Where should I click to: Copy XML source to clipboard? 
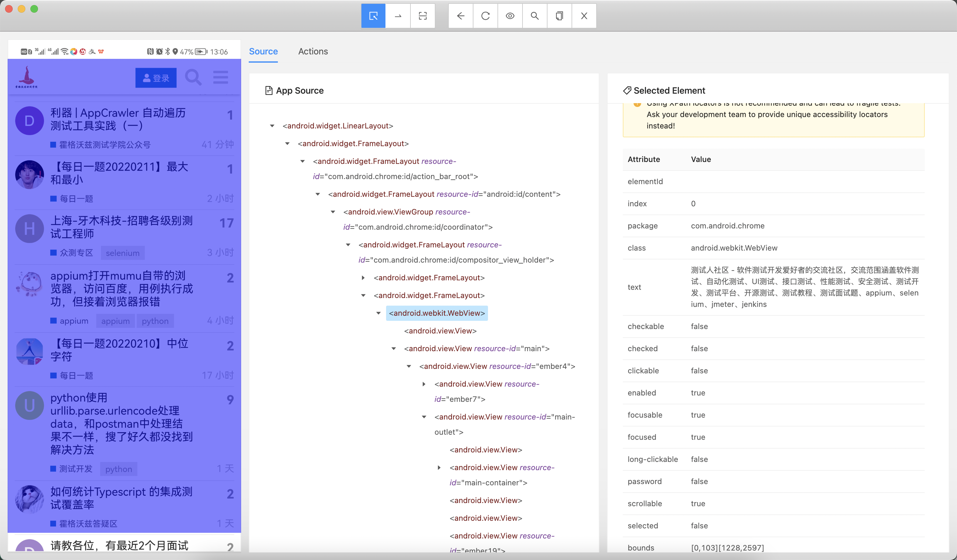(x=559, y=16)
